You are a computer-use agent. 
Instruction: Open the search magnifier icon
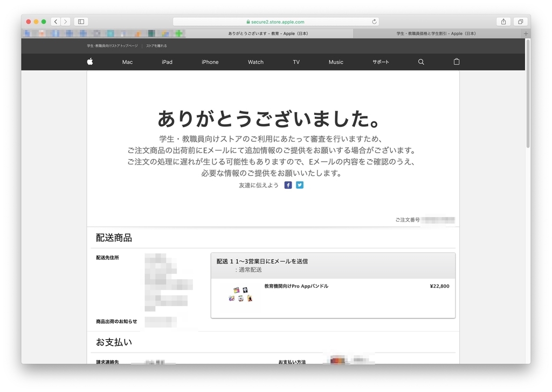(421, 61)
